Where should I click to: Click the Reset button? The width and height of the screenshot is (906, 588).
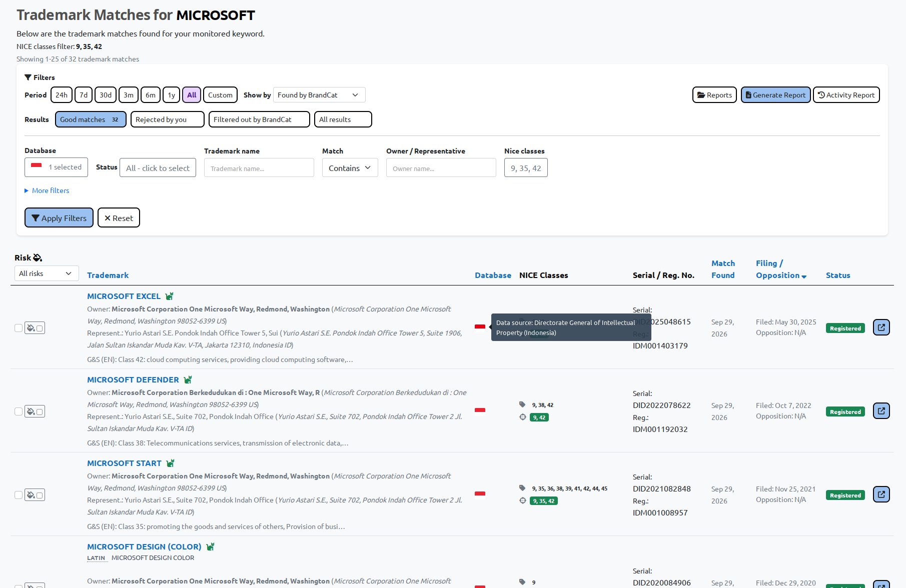[119, 218]
